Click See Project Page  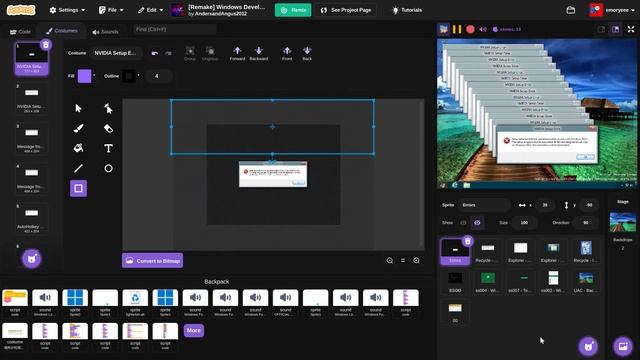point(346,10)
